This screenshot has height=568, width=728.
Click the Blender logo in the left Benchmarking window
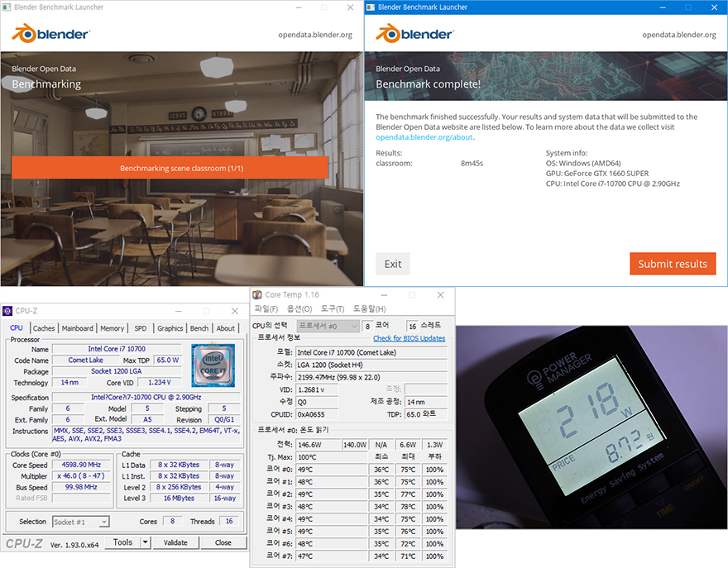[x=50, y=33]
